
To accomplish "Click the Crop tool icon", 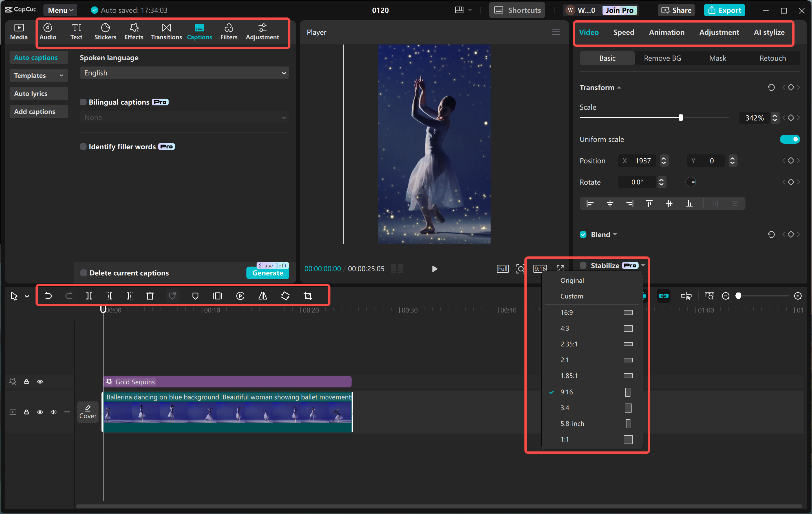I will [308, 296].
